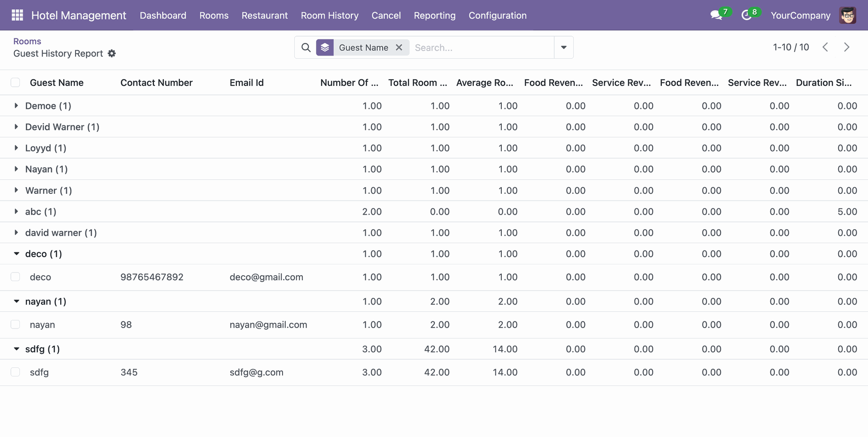Open the Reporting menu

click(434, 15)
